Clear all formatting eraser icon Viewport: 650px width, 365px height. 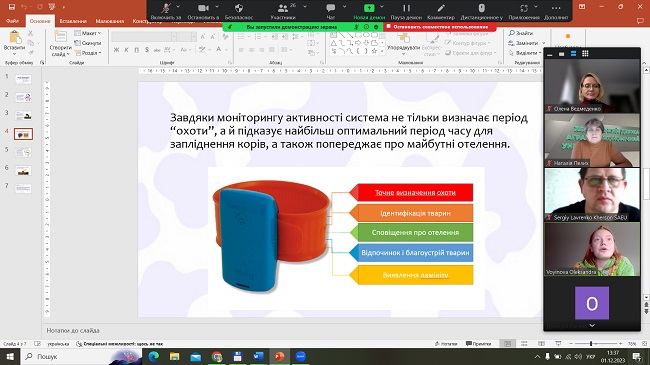pyautogui.click(x=225, y=37)
